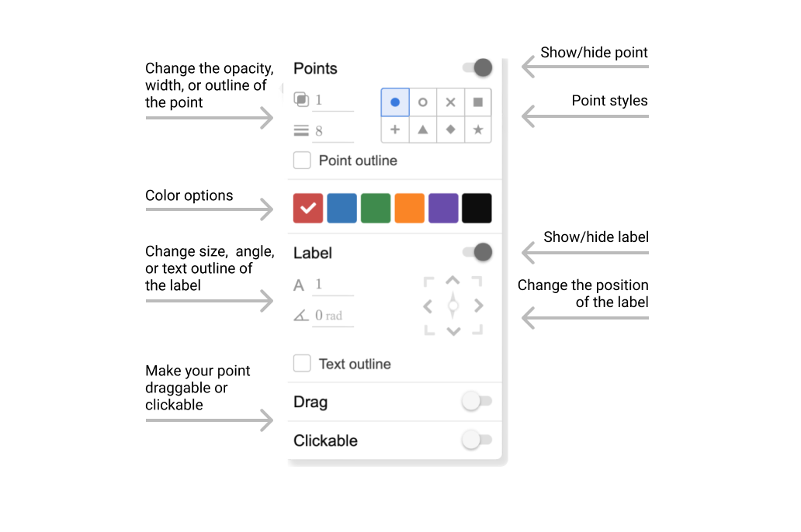Turn off the Label toggle
The width and height of the screenshot is (801, 532).
478,252
